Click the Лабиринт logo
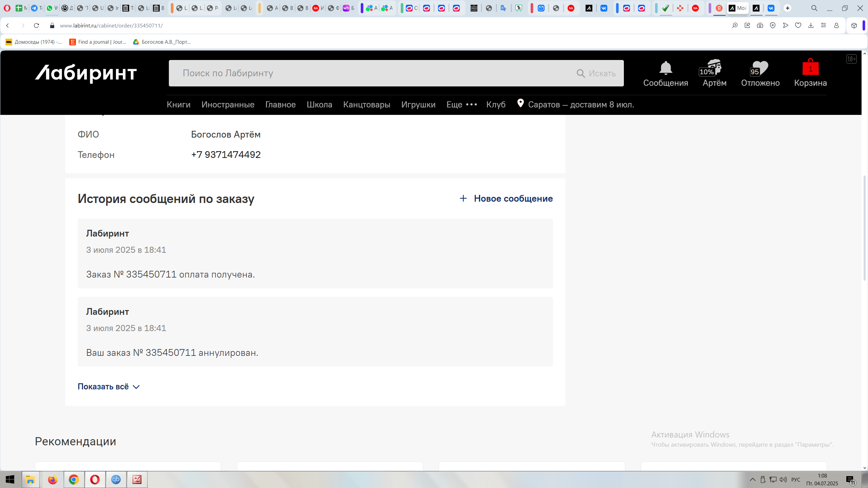The height and width of the screenshot is (488, 868). coord(86,73)
